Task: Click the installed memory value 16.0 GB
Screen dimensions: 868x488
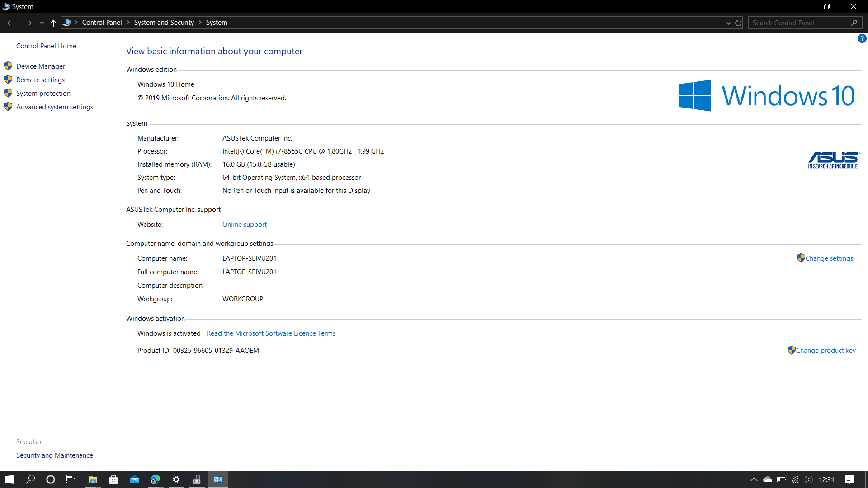Action: (x=259, y=164)
